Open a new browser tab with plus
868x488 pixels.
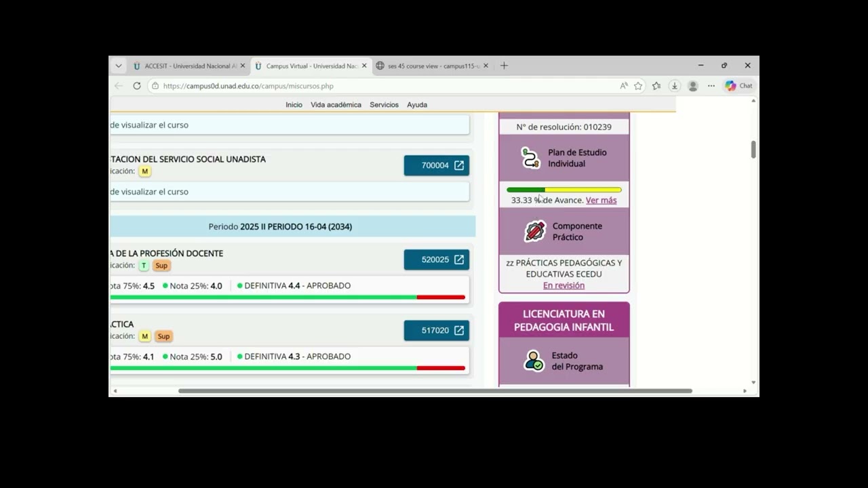(x=504, y=66)
